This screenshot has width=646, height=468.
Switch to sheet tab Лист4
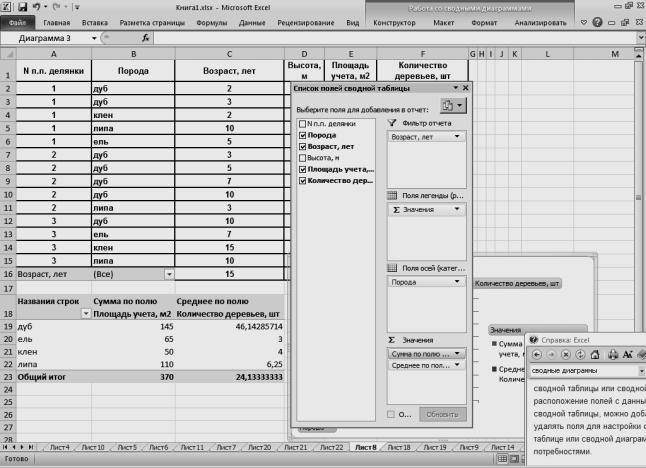coord(60,447)
